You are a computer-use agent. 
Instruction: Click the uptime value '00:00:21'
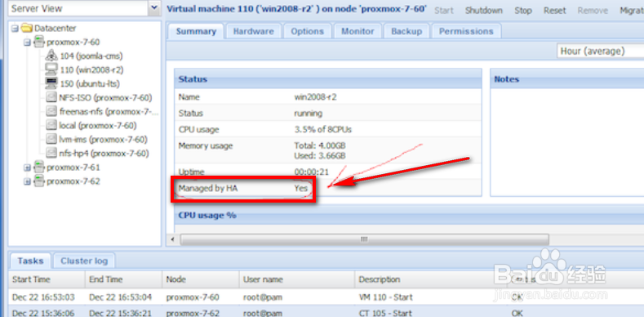coord(312,172)
